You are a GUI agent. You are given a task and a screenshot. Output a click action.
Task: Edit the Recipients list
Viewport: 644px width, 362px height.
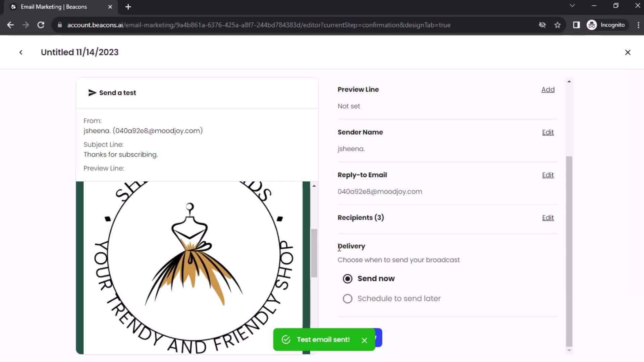(548, 217)
